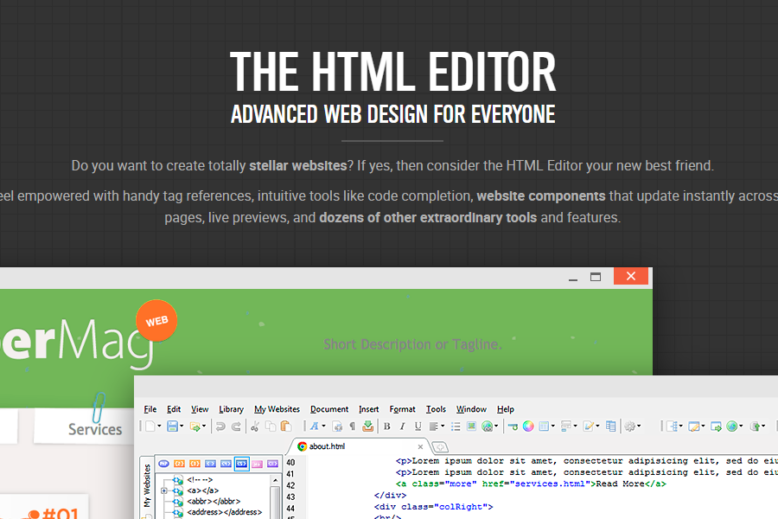The image size is (778, 519).
Task: Click the Open folder icon with green arrow
Action: pyautogui.click(x=195, y=426)
